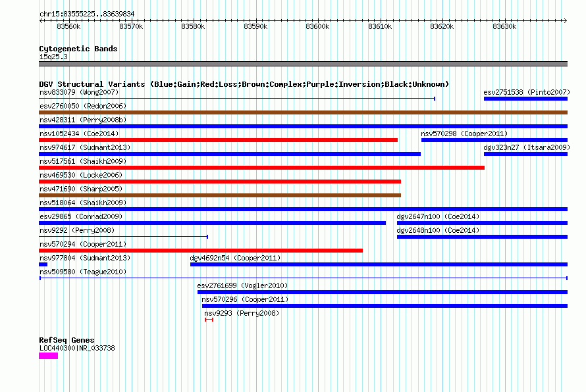The image size is (586, 392).
Task: Select the nsv570294 (Cooper2011) red bar
Action: point(201,251)
